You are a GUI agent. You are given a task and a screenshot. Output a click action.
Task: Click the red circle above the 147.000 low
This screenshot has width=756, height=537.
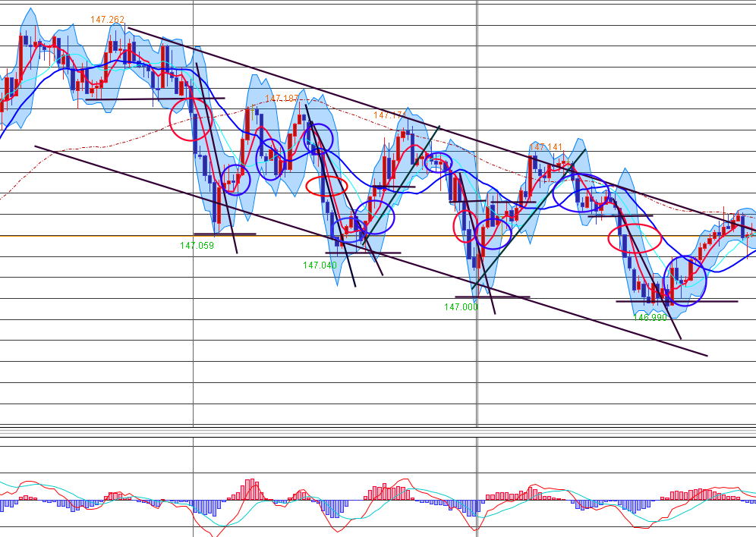click(x=465, y=225)
